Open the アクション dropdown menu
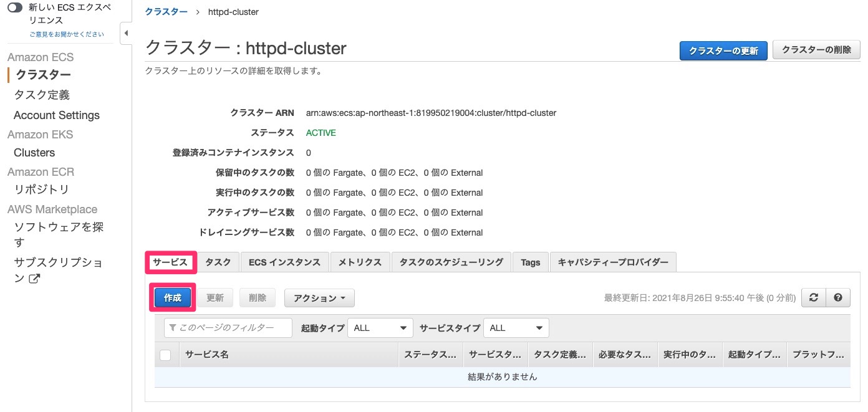 tap(319, 298)
